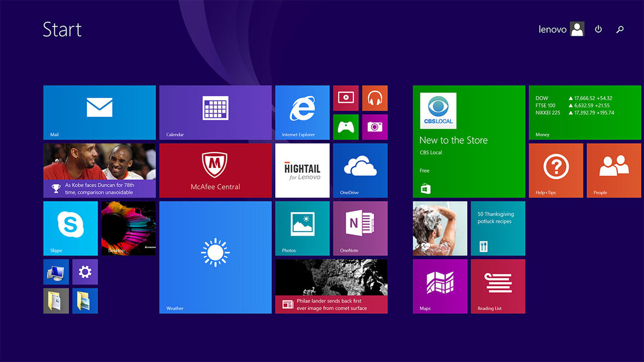Open the McAfee Central tile
Viewport: 644px width, 362px height.
[x=215, y=171]
